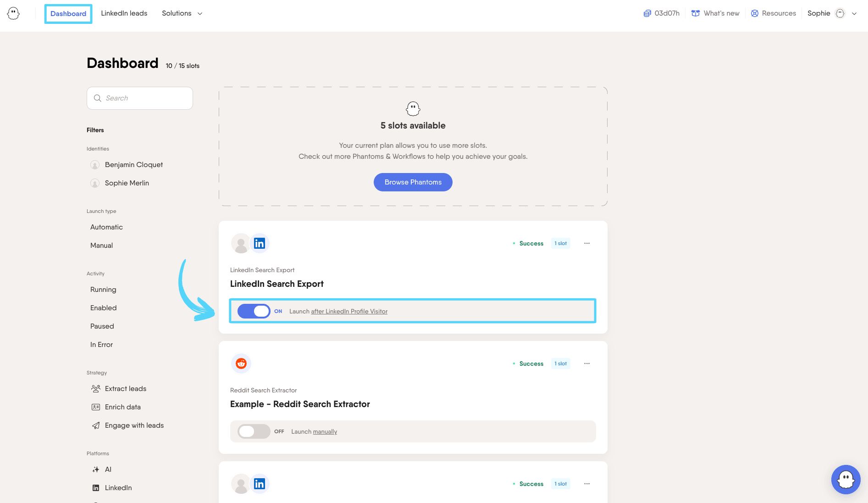Open the Sophie account dropdown
868x503 pixels.
pyautogui.click(x=832, y=13)
